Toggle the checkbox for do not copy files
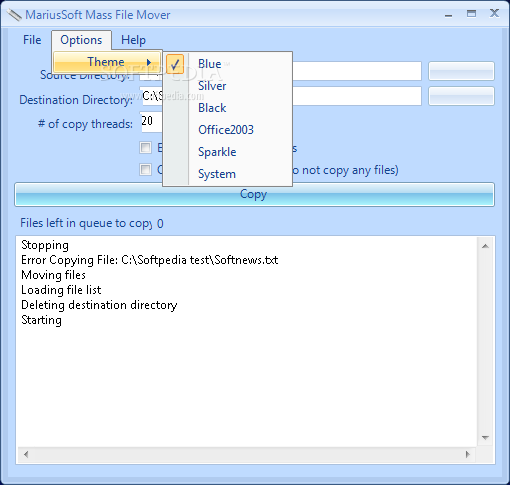The image size is (510, 485). [145, 169]
